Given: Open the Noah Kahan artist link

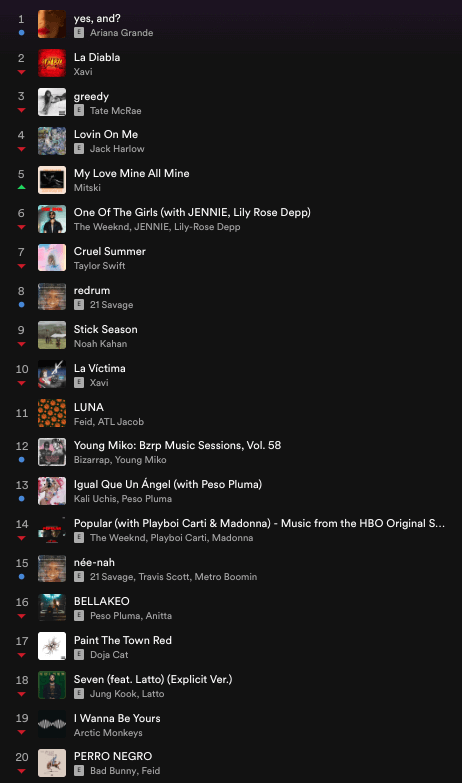Looking at the screenshot, I should (100, 344).
